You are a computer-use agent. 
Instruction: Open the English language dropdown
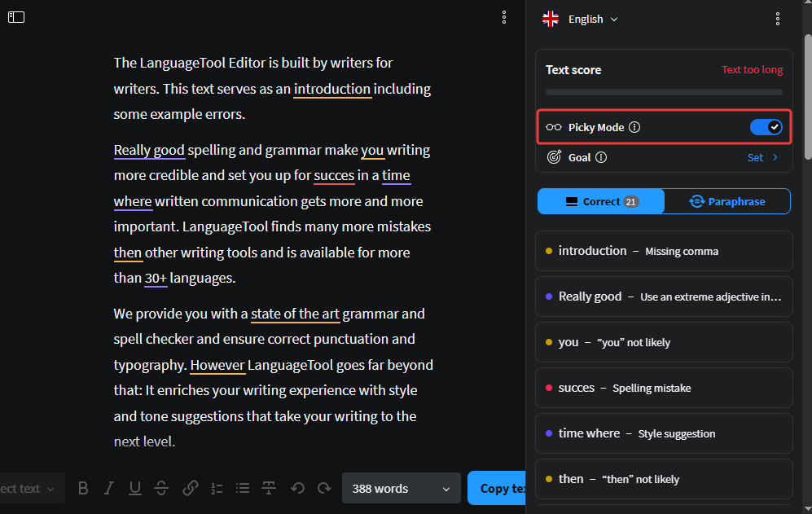pos(581,19)
